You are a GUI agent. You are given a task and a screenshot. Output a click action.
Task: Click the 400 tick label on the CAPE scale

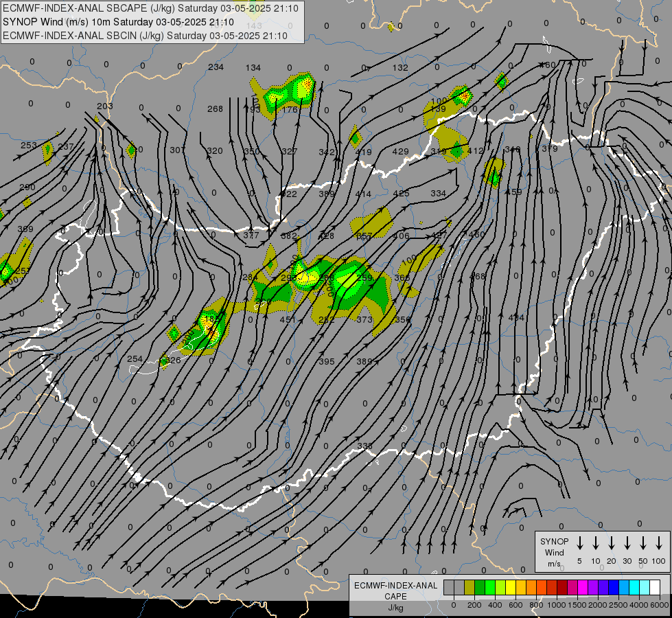pos(495,605)
